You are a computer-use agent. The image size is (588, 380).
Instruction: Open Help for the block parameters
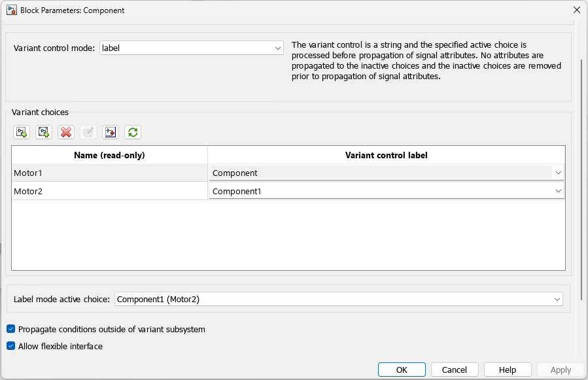point(508,369)
